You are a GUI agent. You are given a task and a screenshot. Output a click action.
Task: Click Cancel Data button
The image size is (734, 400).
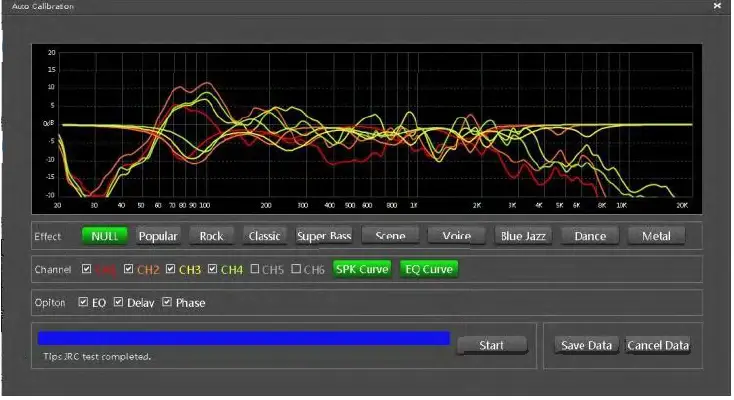coord(658,345)
